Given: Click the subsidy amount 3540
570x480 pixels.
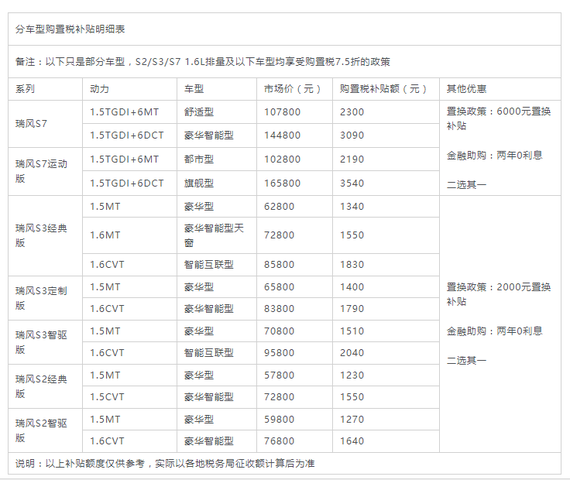Looking at the screenshot, I should [x=352, y=183].
